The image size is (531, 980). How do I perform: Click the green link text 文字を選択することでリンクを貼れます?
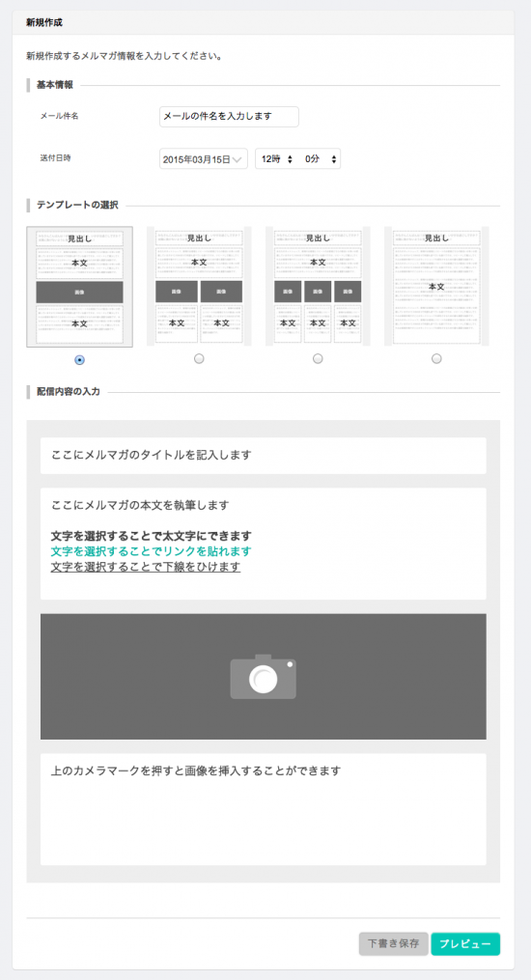tap(152, 551)
